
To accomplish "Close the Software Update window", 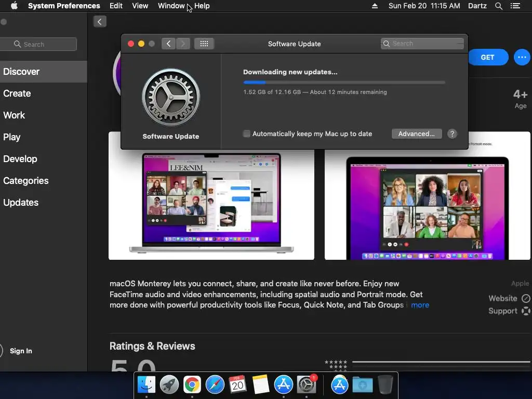I will click(130, 44).
